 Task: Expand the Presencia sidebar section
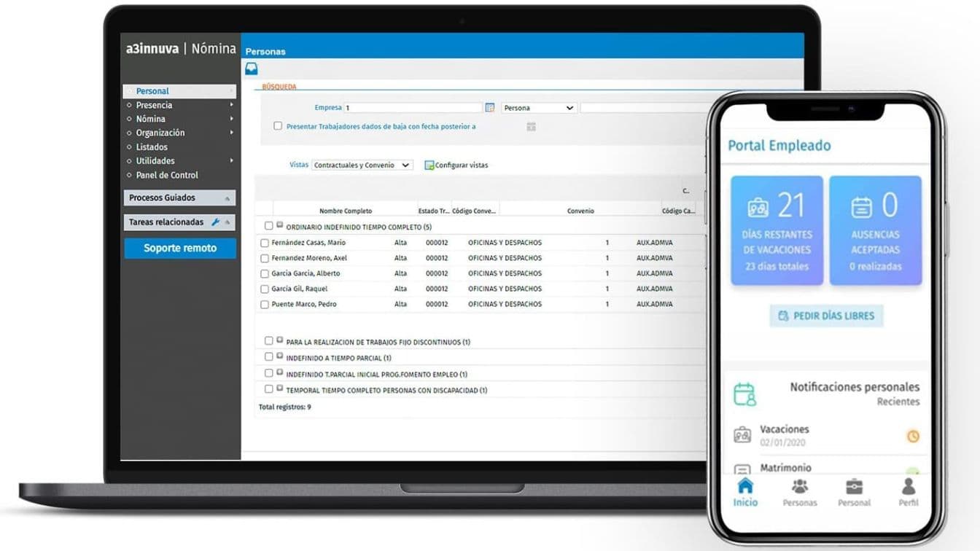click(154, 104)
